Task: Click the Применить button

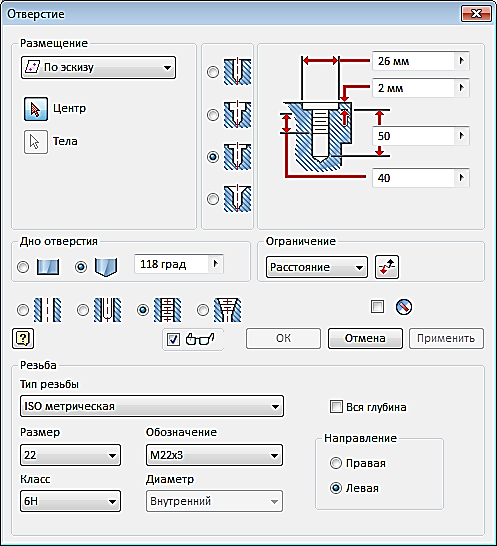Action: pos(446,338)
